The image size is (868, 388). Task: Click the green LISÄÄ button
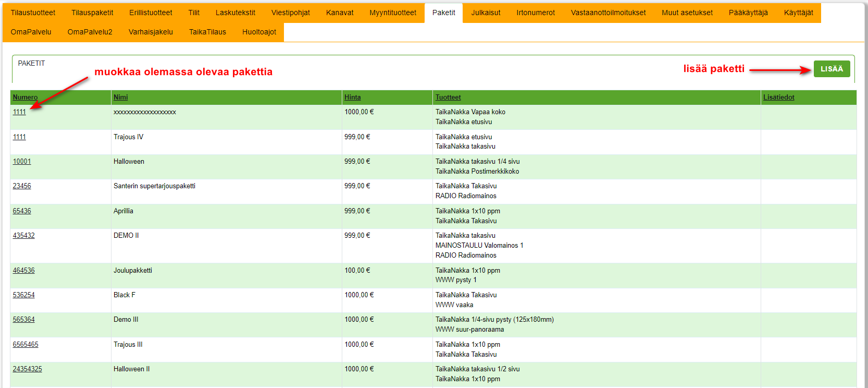832,69
